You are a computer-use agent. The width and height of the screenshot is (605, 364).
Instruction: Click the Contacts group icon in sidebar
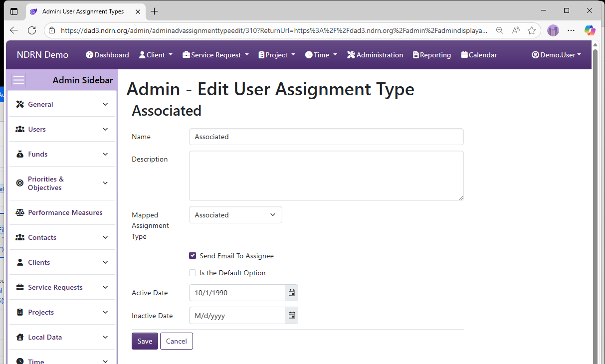[20, 237]
